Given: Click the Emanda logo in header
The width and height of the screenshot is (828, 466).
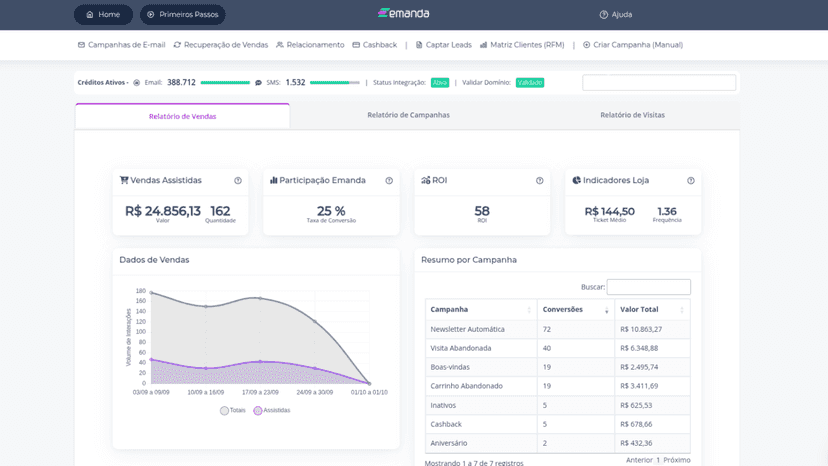Looking at the screenshot, I should point(403,13).
